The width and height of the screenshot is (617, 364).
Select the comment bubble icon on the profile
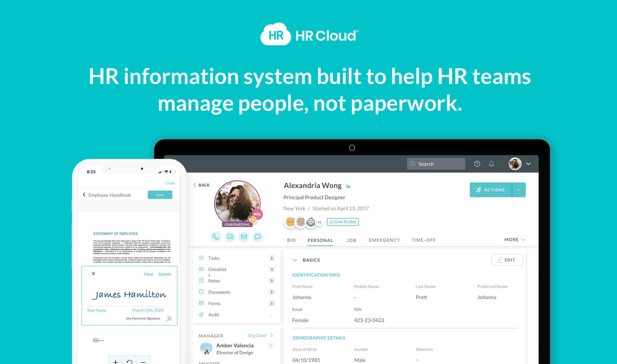[258, 237]
